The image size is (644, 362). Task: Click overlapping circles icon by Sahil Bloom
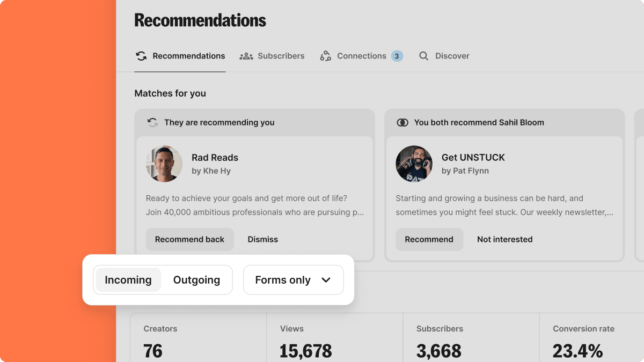[402, 122]
